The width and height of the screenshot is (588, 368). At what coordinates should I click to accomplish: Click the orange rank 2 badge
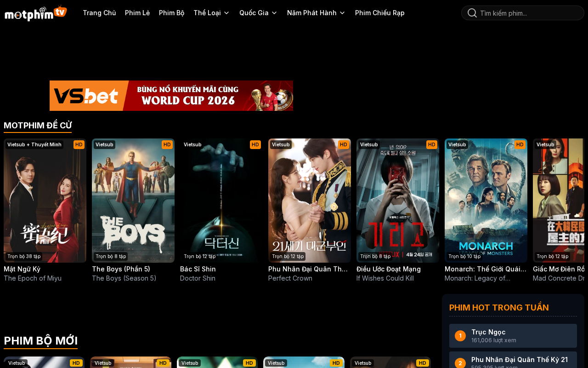[x=460, y=363]
